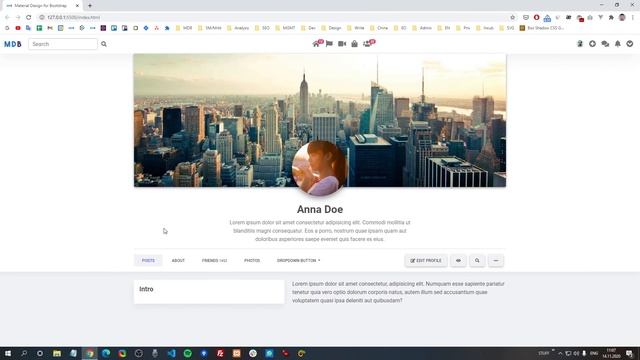
Task: Open the video camera icon in the navbar
Action: 342,44
